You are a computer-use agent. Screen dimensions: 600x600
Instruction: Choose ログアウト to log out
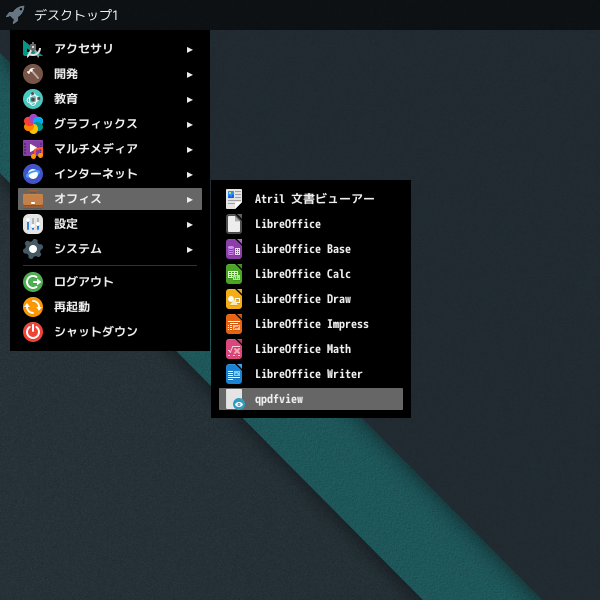pyautogui.click(x=110, y=282)
